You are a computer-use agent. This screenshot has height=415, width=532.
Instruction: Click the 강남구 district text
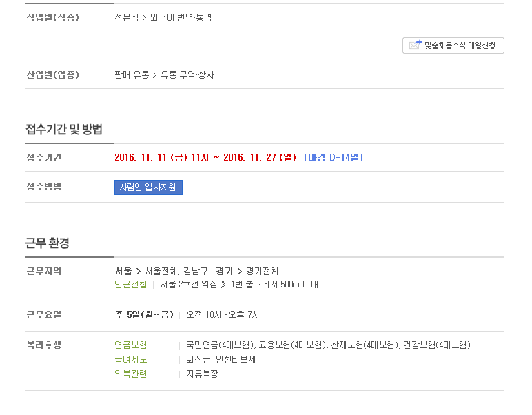click(x=196, y=271)
